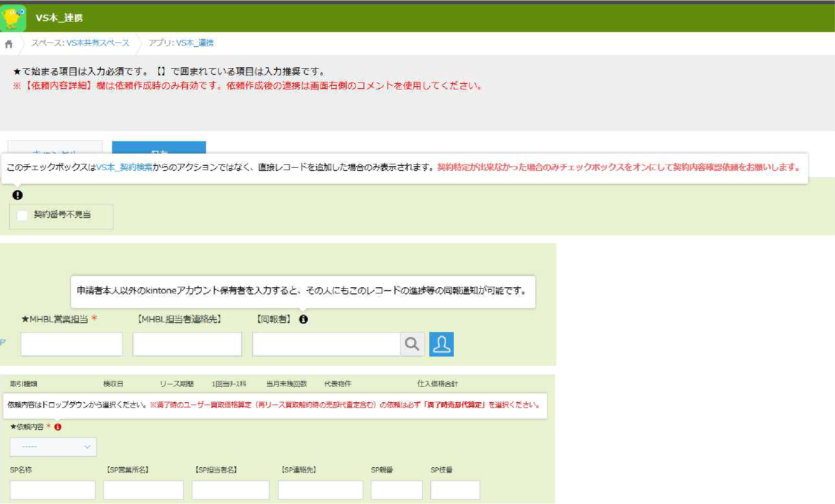Focus the ★MHBL営業担当 input field
835x504 pixels.
click(x=72, y=344)
